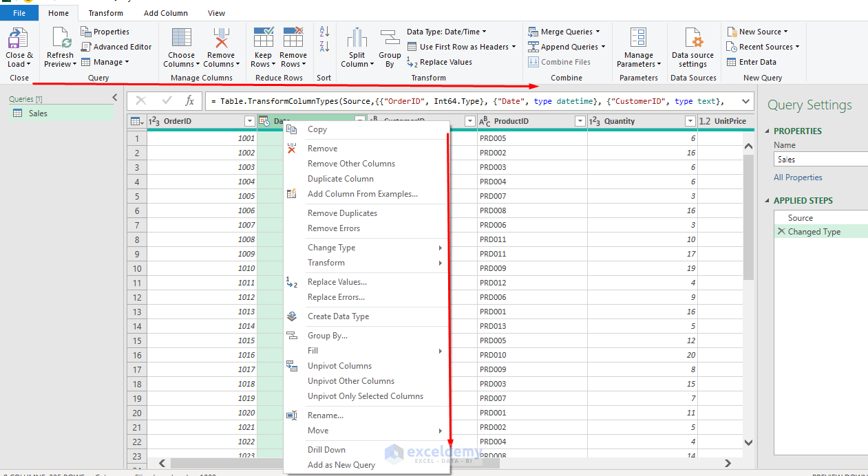Open the Advanced Editor
The image size is (868, 476).
tap(116, 47)
